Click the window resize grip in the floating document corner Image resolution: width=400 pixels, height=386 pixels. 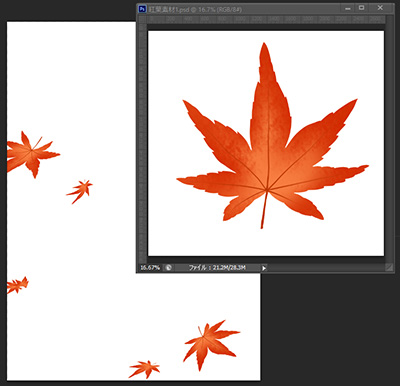tap(389, 267)
